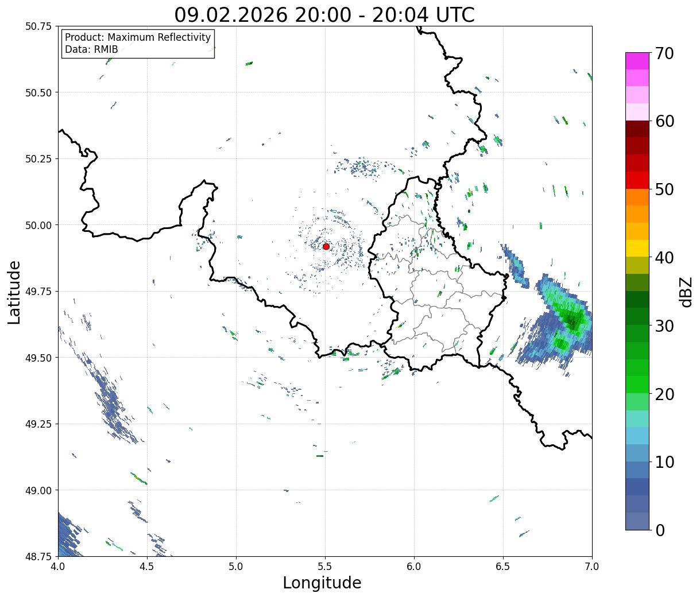The image size is (700, 597).
Task: Click the colorbar tick label '70'
Action: click(x=664, y=53)
